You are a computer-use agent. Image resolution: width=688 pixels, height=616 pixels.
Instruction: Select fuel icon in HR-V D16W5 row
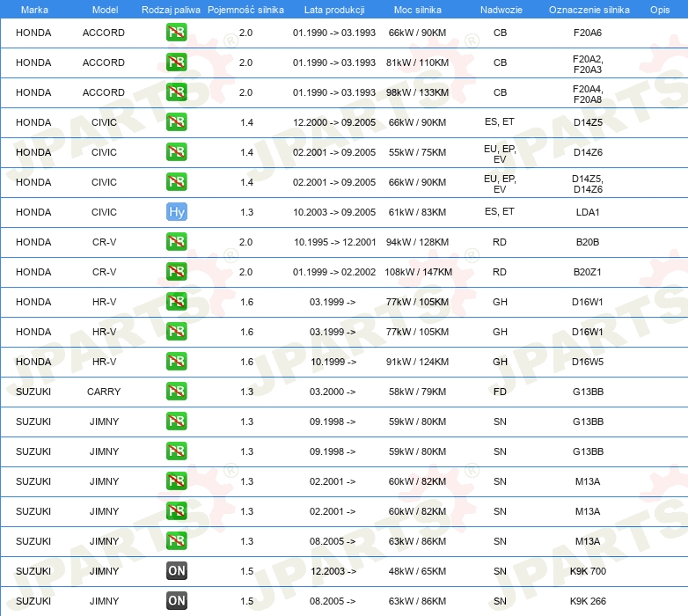pos(176,362)
